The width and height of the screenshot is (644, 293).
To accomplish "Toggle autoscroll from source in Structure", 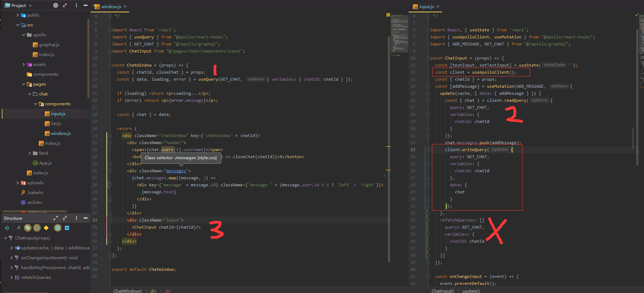I will 67,228.
